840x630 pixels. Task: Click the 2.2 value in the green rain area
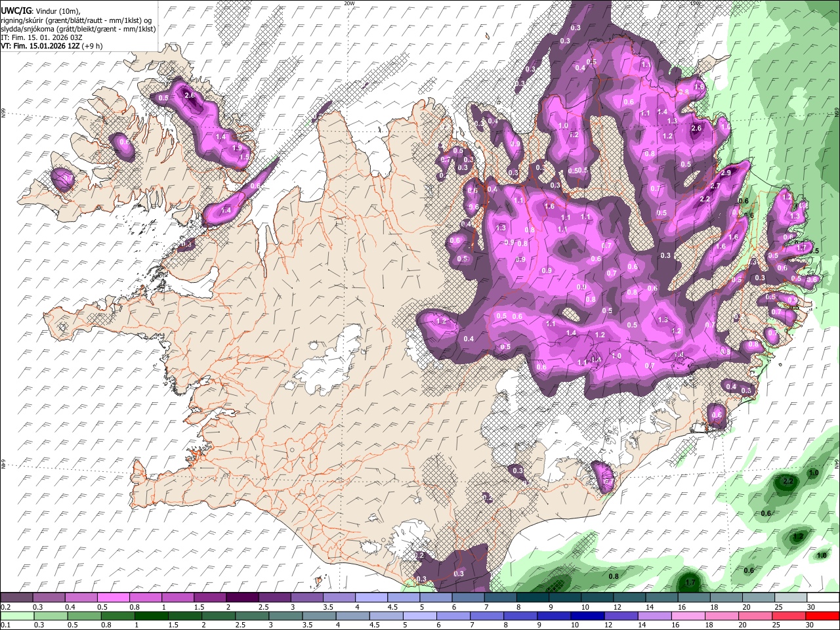[789, 482]
